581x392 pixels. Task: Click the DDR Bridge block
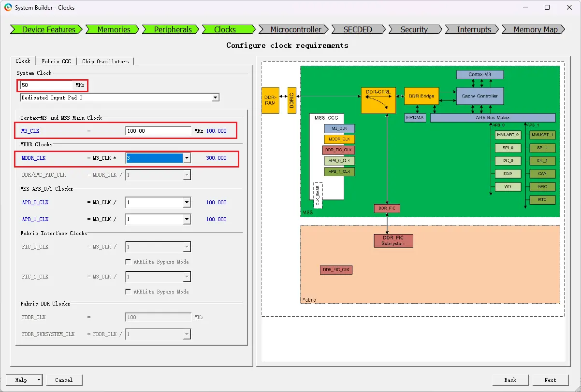pyautogui.click(x=421, y=96)
